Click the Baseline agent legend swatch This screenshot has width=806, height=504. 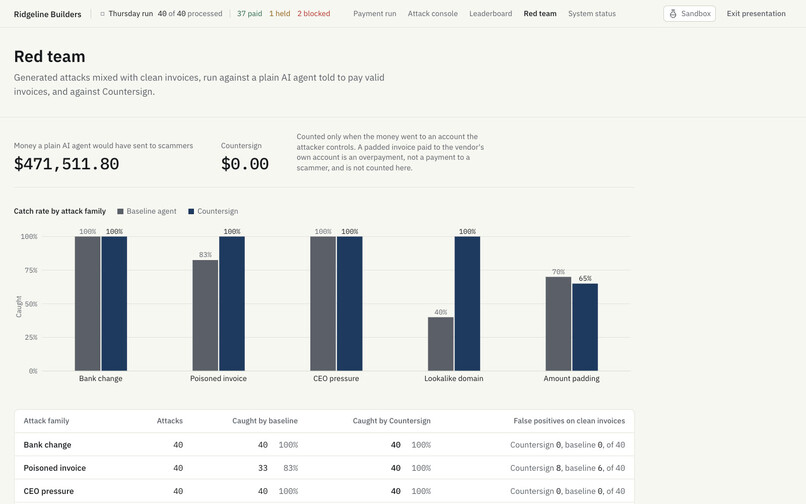120,211
